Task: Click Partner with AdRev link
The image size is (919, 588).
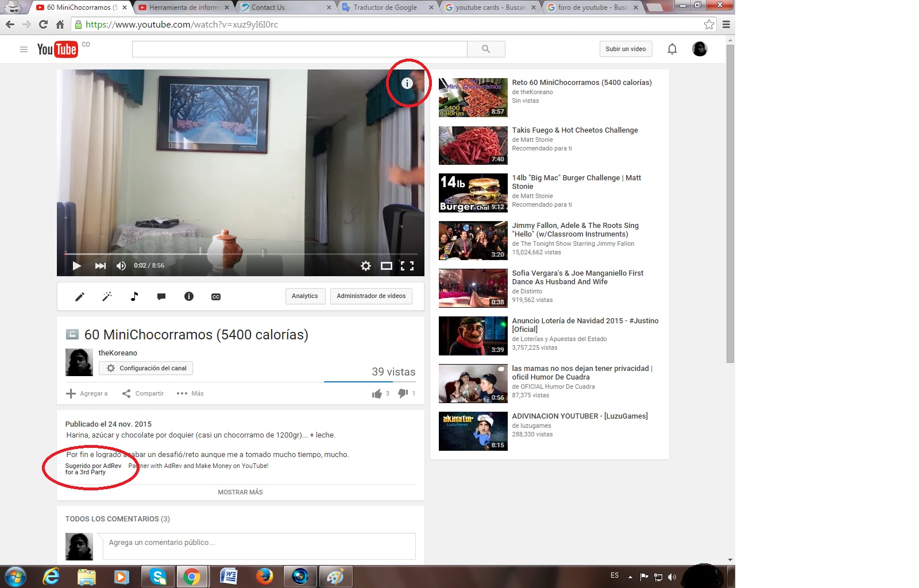Action: 198,466
